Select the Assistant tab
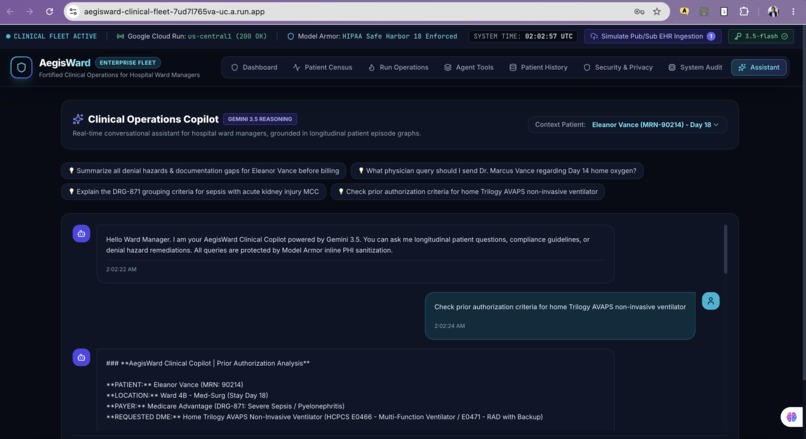This screenshot has height=439, width=806. point(759,67)
